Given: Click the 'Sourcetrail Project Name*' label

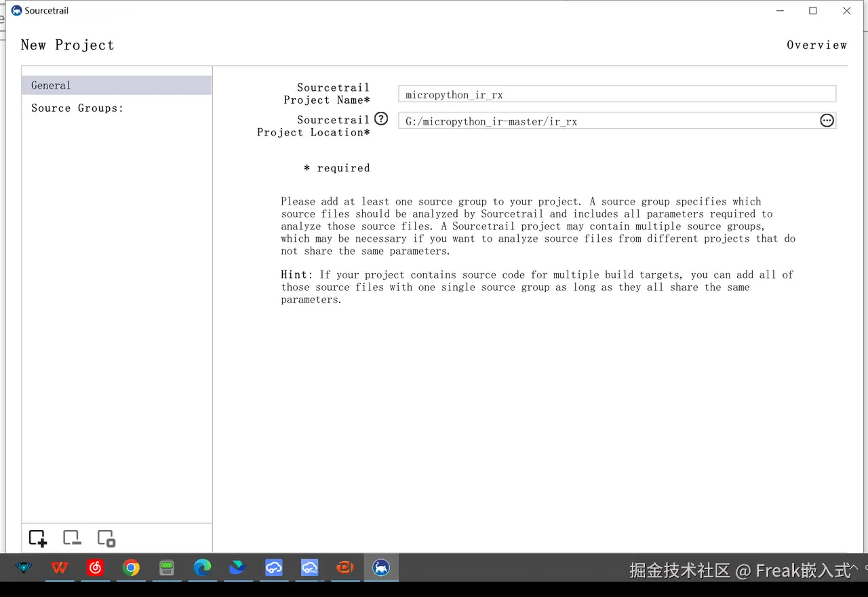Looking at the screenshot, I should (x=327, y=94).
